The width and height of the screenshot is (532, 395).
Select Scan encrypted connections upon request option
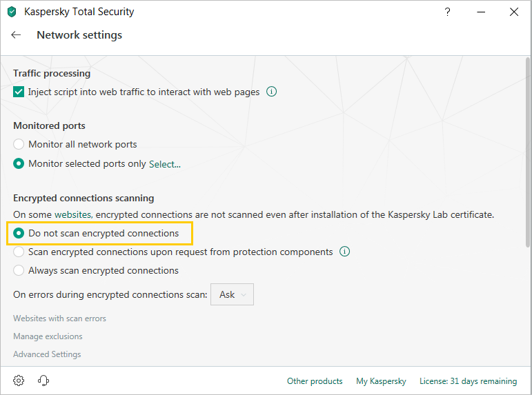[19, 252]
